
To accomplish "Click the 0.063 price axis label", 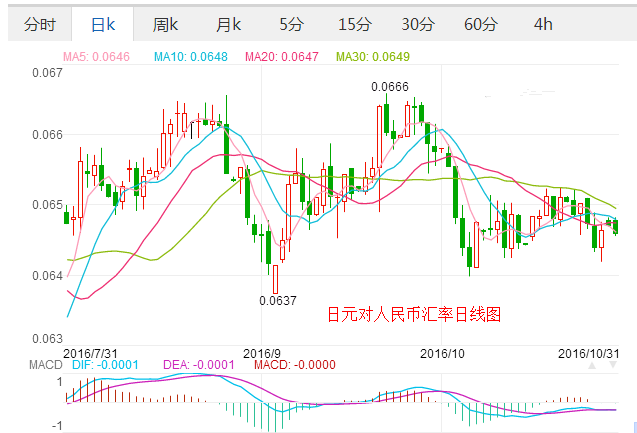I will click(x=48, y=338).
